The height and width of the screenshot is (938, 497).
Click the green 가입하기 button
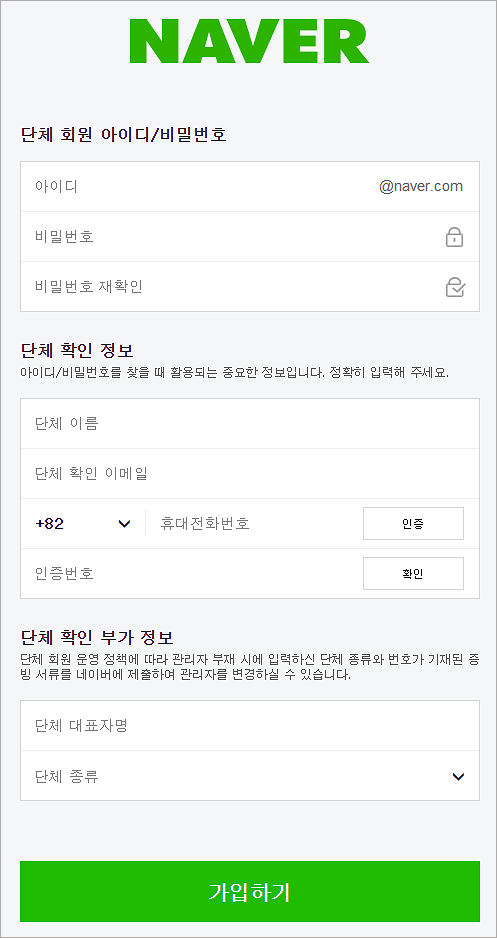coord(250,891)
